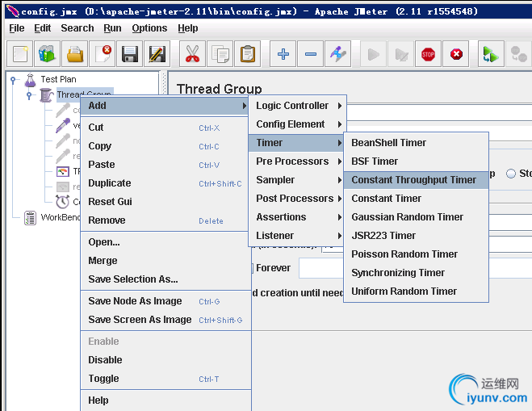532x411 pixels.
Task: Open the Help menu in menu bar
Action: coord(187,28)
